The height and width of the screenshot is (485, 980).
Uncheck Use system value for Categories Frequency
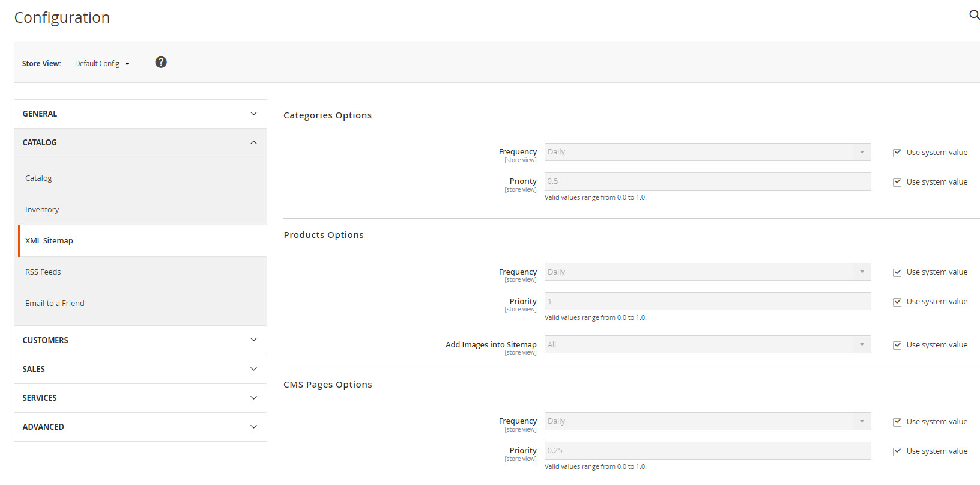(x=897, y=153)
